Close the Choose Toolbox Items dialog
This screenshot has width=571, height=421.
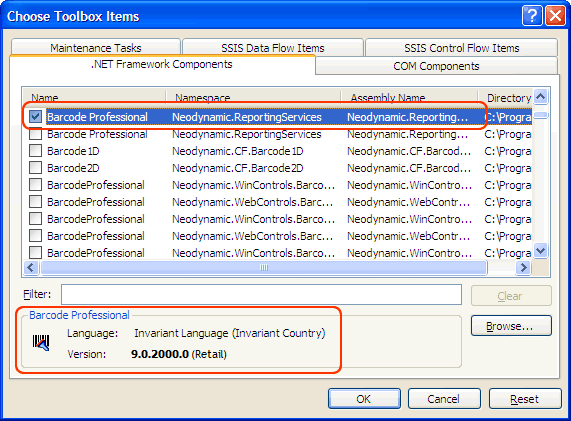(555, 16)
